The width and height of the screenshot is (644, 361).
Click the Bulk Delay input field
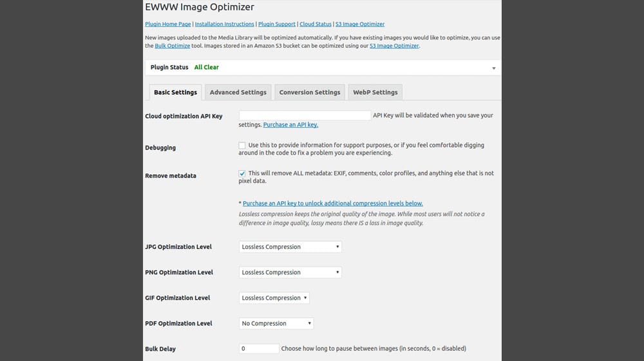[259, 349]
